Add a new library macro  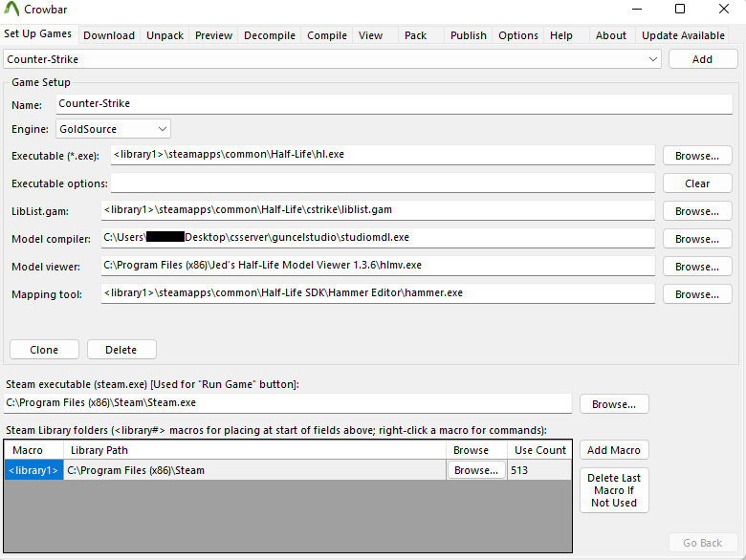(614, 450)
